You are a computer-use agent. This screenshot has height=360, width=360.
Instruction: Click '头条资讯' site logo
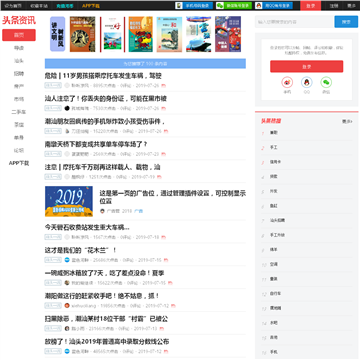coord(19,20)
